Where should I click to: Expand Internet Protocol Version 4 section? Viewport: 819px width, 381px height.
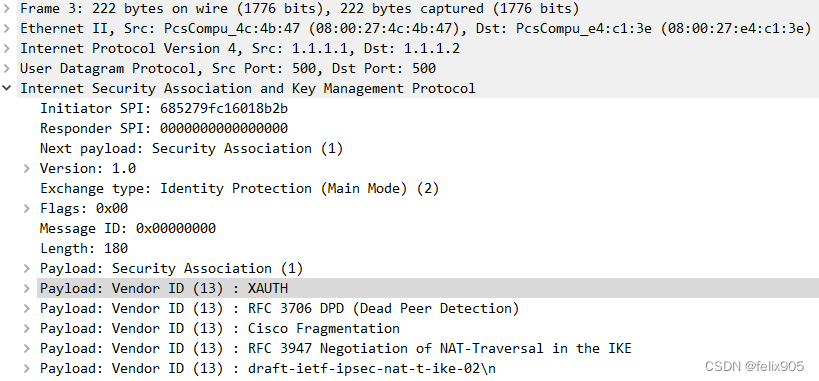point(6,49)
